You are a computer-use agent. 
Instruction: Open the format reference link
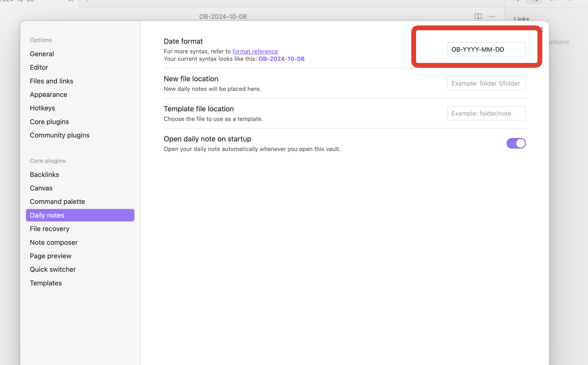[x=255, y=51]
